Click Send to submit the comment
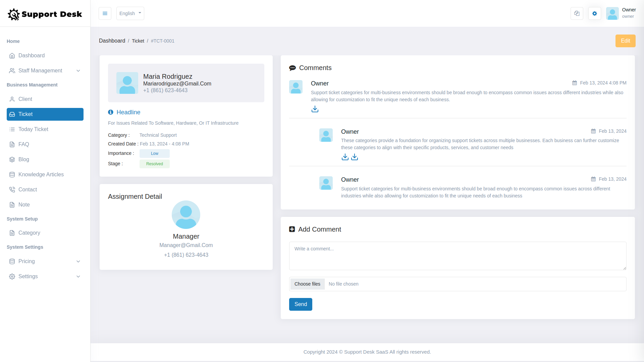Image resolution: width=644 pixels, height=362 pixels. tap(300, 304)
